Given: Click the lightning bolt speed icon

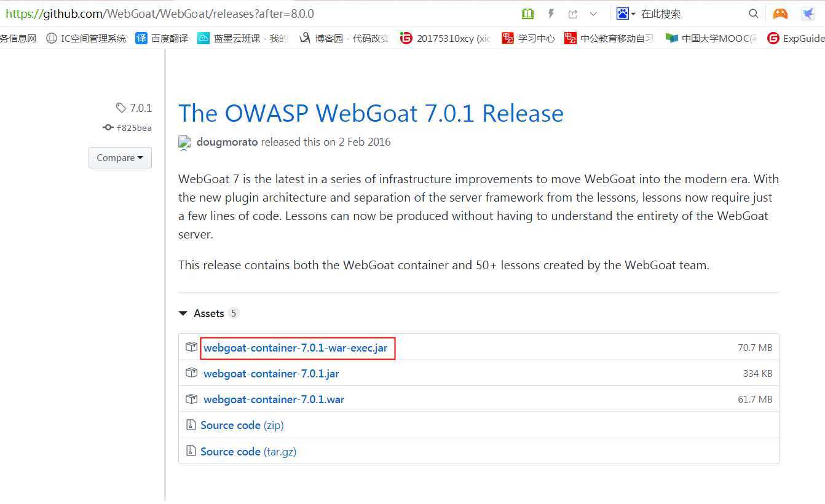Looking at the screenshot, I should click(551, 14).
